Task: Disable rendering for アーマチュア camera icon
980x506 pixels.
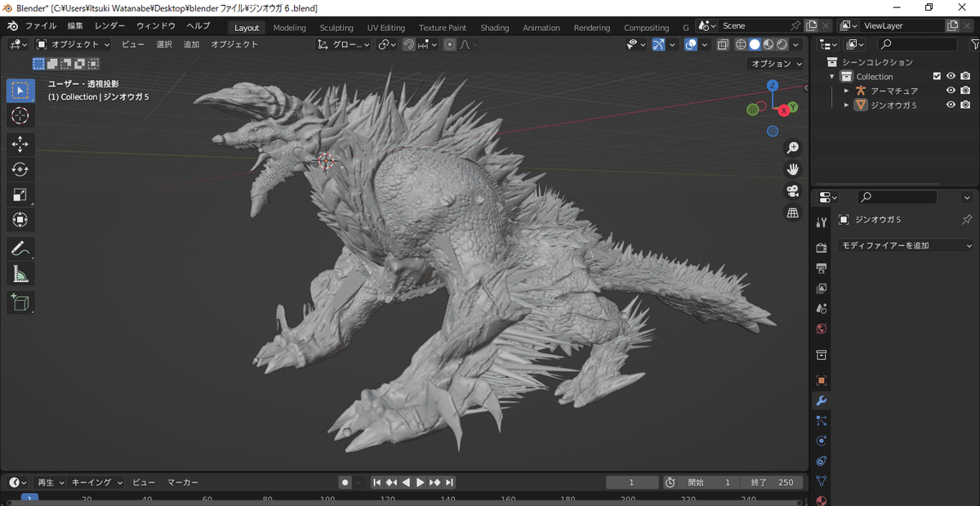Action: [x=965, y=91]
